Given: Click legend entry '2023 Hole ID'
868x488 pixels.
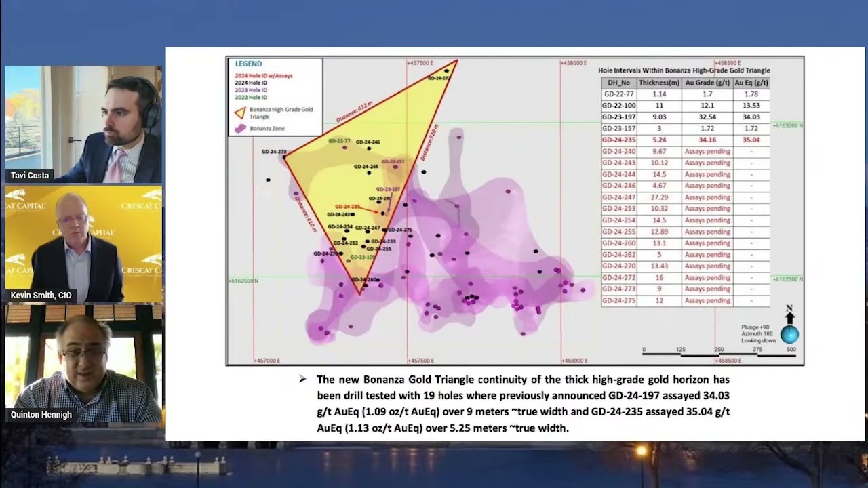Looking at the screenshot, I should pyautogui.click(x=251, y=90).
